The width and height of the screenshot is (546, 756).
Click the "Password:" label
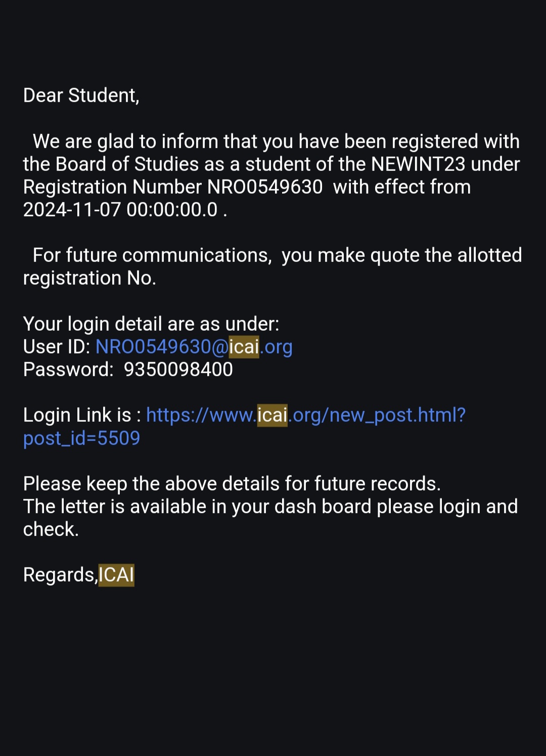68,370
